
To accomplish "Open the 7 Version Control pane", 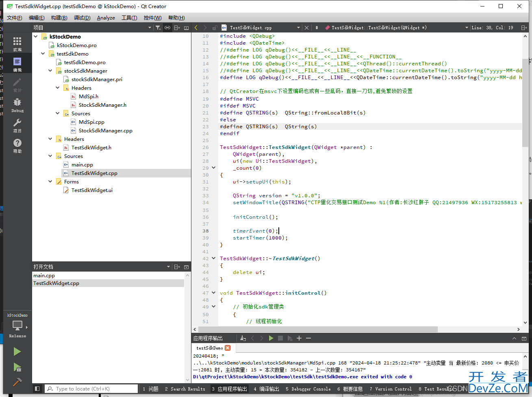I will [391, 389].
